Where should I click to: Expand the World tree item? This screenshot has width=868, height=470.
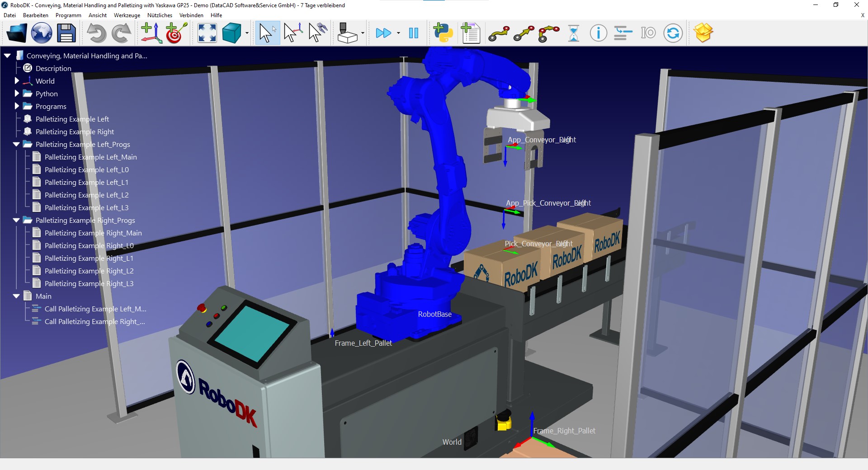(17, 81)
